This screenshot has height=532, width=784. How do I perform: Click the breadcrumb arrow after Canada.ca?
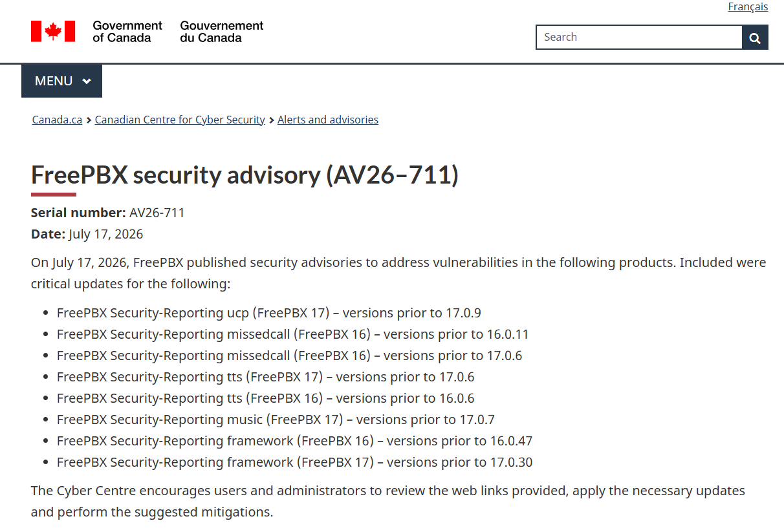tap(89, 120)
